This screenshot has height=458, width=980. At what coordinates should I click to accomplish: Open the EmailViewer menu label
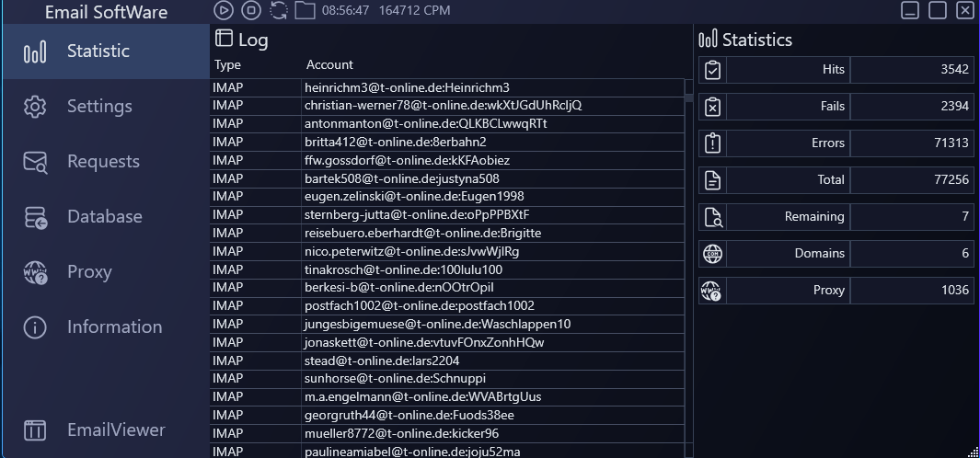pos(116,429)
